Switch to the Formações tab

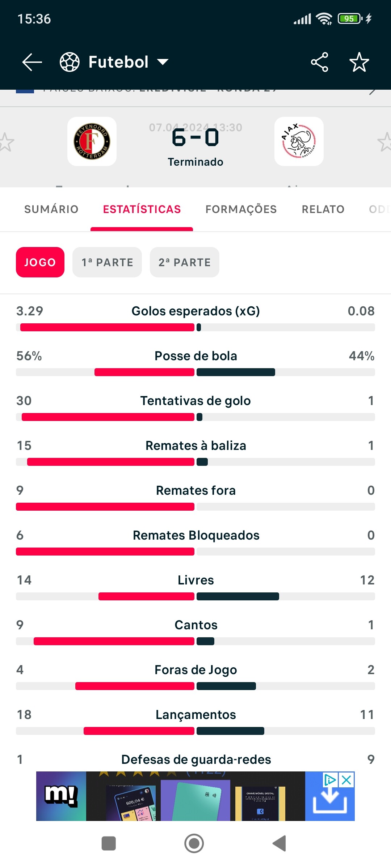[241, 209]
